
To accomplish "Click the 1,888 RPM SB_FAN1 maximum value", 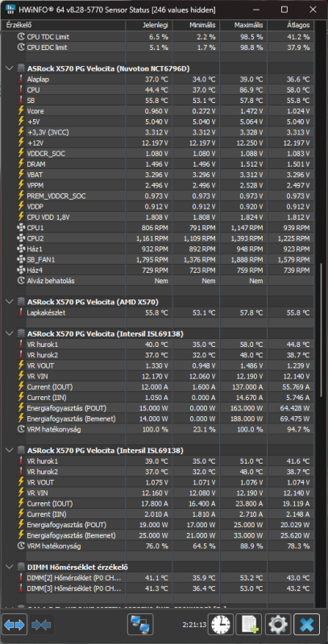I will [247, 259].
